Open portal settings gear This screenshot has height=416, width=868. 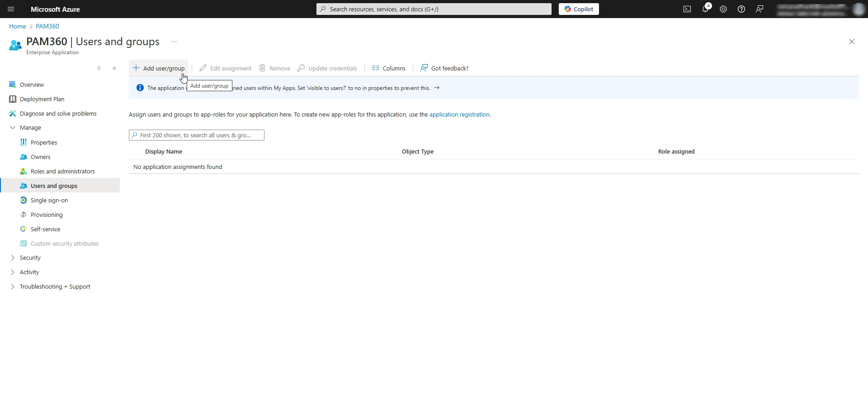pyautogui.click(x=723, y=9)
